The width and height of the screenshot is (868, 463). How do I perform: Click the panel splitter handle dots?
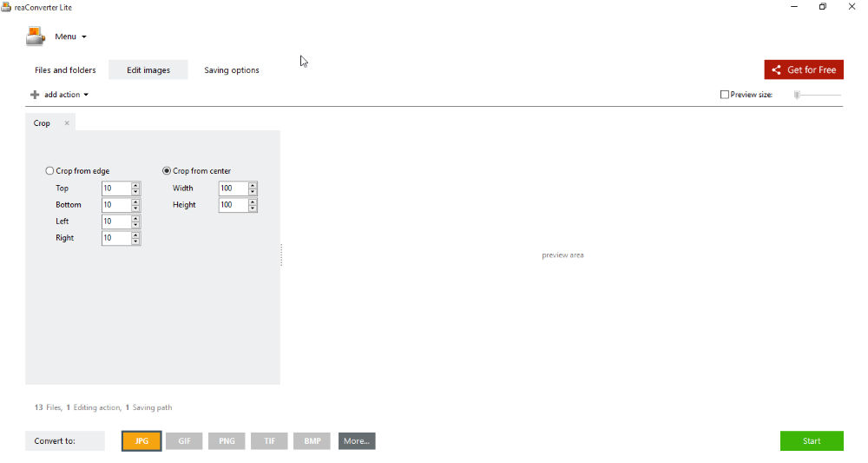(x=281, y=255)
